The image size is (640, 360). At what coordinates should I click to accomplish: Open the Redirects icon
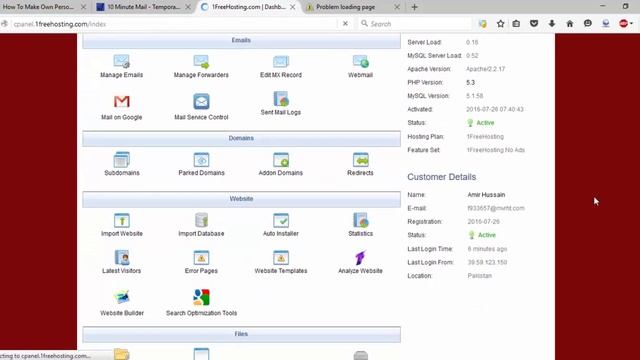(360, 160)
